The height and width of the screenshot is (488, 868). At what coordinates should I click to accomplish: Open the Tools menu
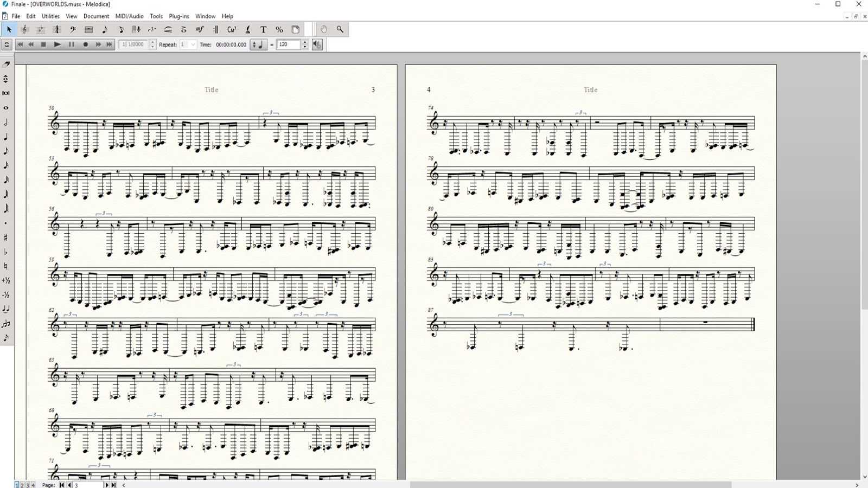coord(156,16)
